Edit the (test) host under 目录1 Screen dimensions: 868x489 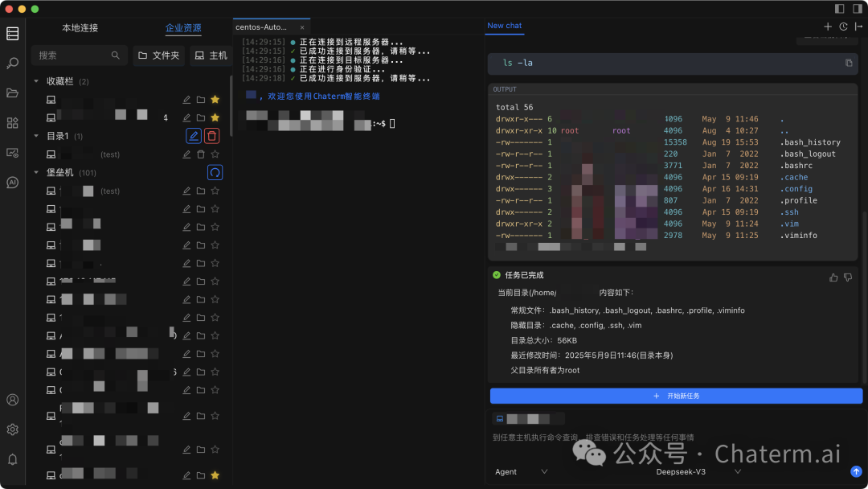pos(186,154)
